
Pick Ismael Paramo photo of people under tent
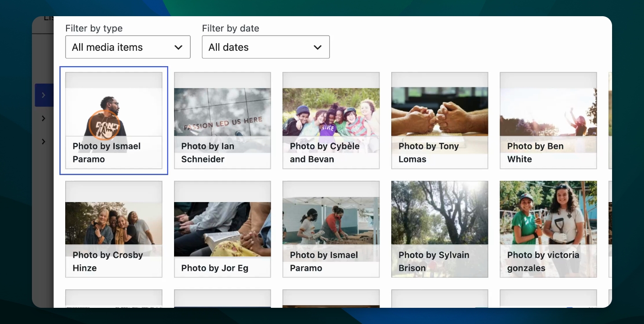[x=331, y=229]
